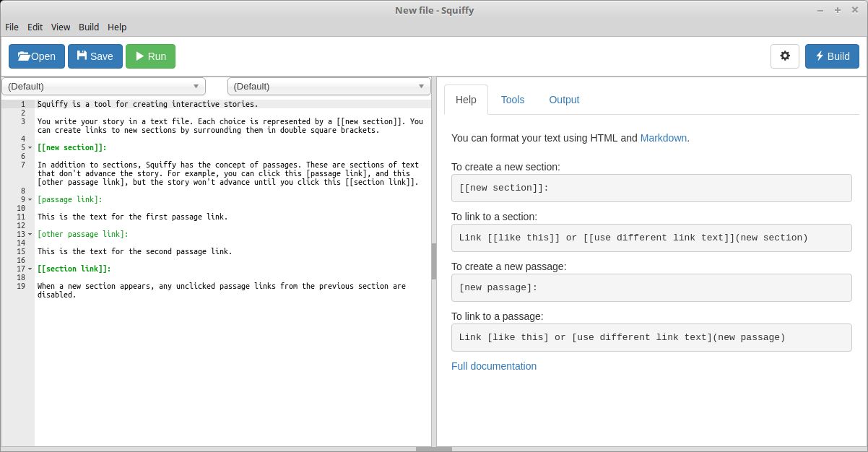This screenshot has width=868, height=452.
Task: Click the [[new section]]: example code box
Action: pos(651,188)
